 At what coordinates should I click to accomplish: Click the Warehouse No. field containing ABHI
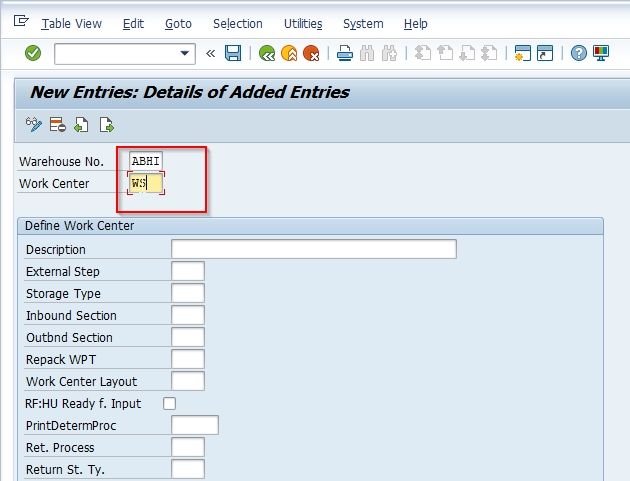(x=146, y=161)
